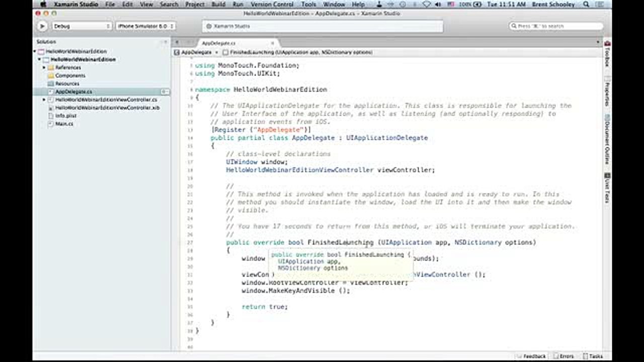Click the Run play button

pyautogui.click(x=42, y=26)
